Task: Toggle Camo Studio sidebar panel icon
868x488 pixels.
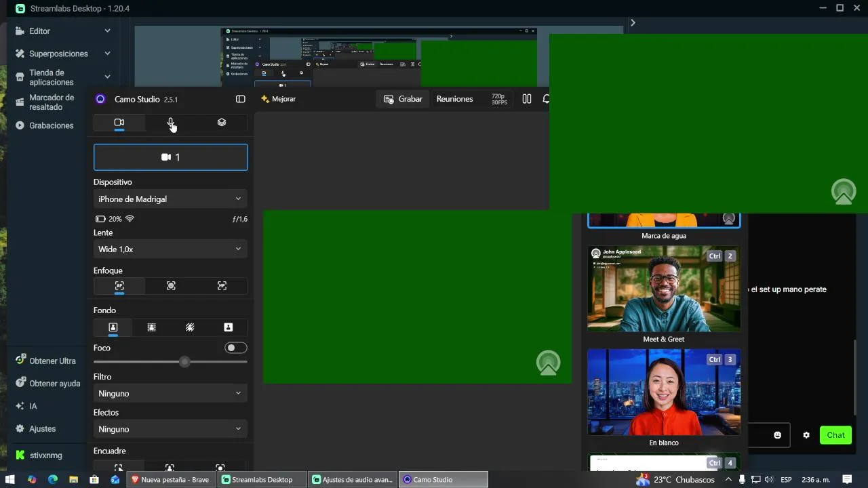Action: coord(240,99)
